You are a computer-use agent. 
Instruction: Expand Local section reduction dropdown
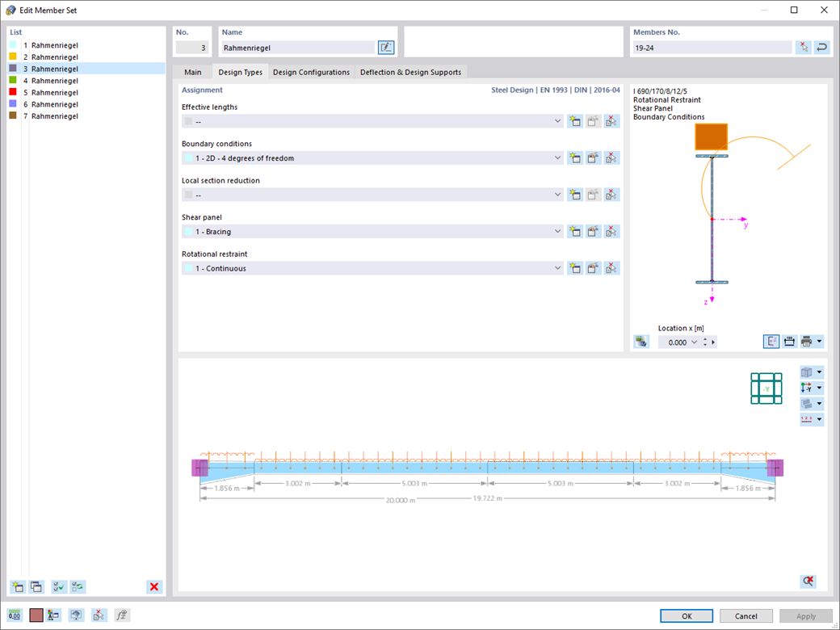(x=557, y=195)
